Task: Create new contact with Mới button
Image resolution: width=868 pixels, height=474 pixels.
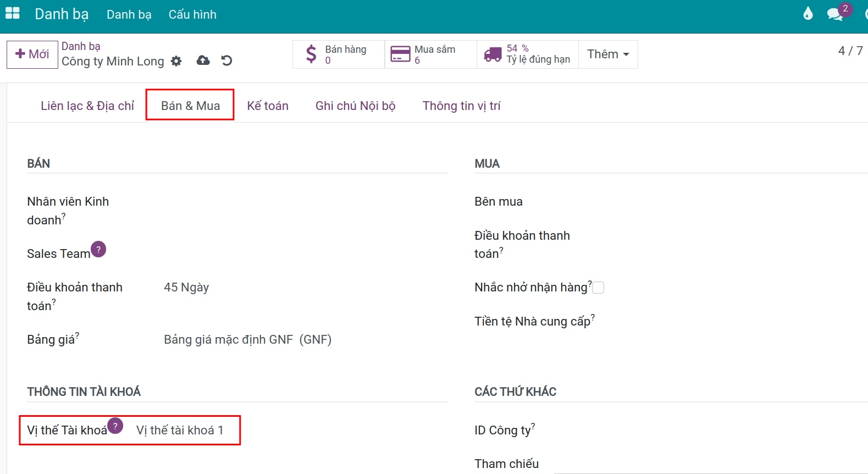Action: (x=32, y=54)
